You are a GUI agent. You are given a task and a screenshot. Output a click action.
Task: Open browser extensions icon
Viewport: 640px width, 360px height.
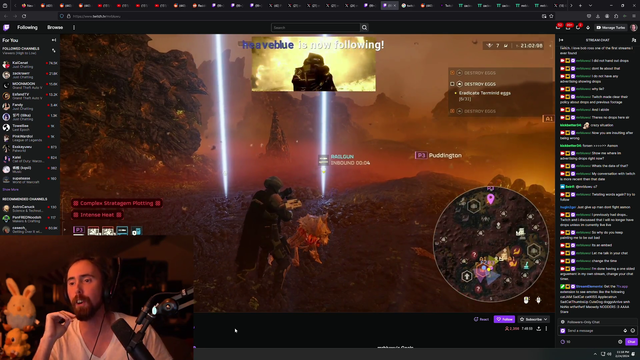point(616,16)
